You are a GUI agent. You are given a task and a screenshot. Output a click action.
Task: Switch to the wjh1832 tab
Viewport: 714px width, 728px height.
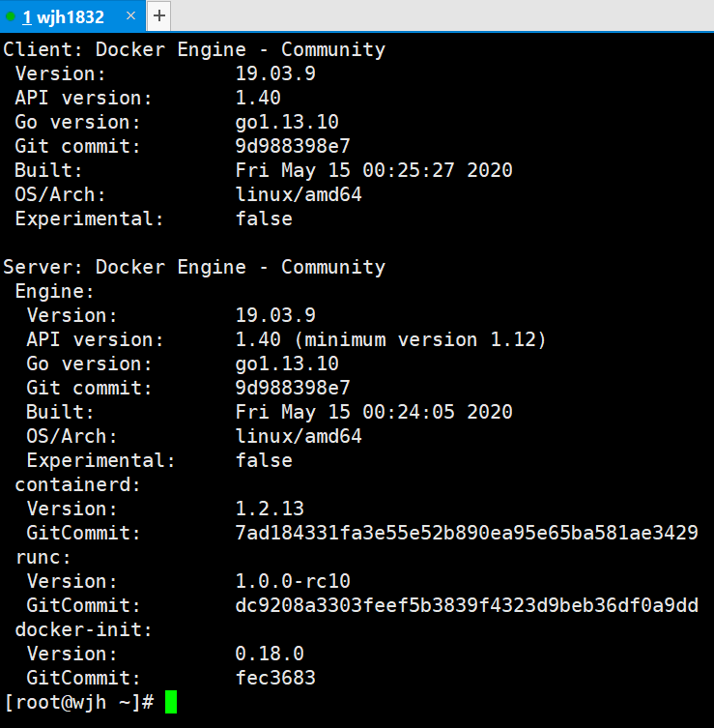(x=64, y=16)
